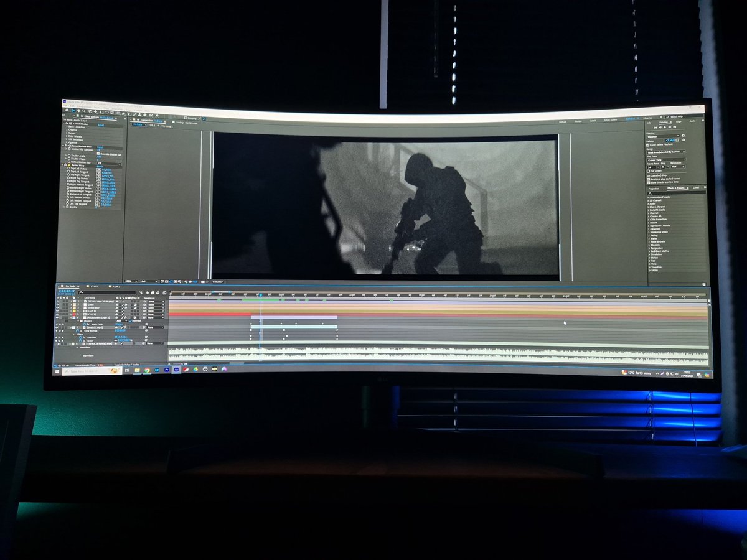The height and width of the screenshot is (560, 747).
Task: Select the Type tool
Action: [128, 114]
